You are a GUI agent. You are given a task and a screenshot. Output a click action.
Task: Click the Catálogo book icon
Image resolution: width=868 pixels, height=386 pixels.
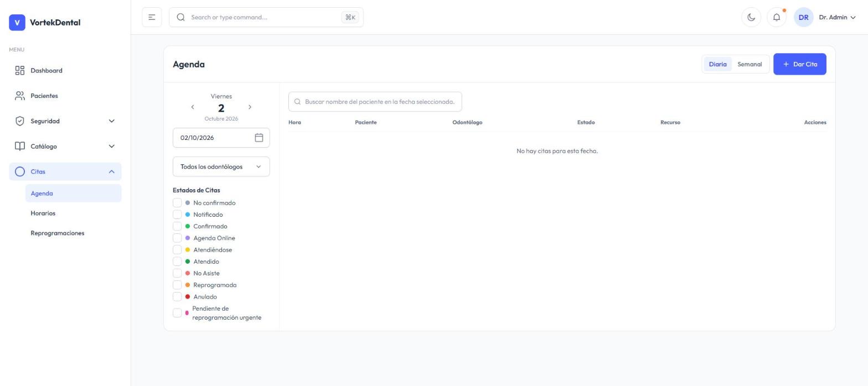[x=20, y=147]
